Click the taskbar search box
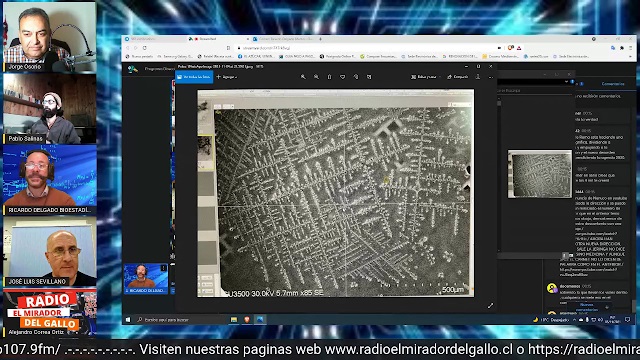The image size is (640, 360). point(180,320)
